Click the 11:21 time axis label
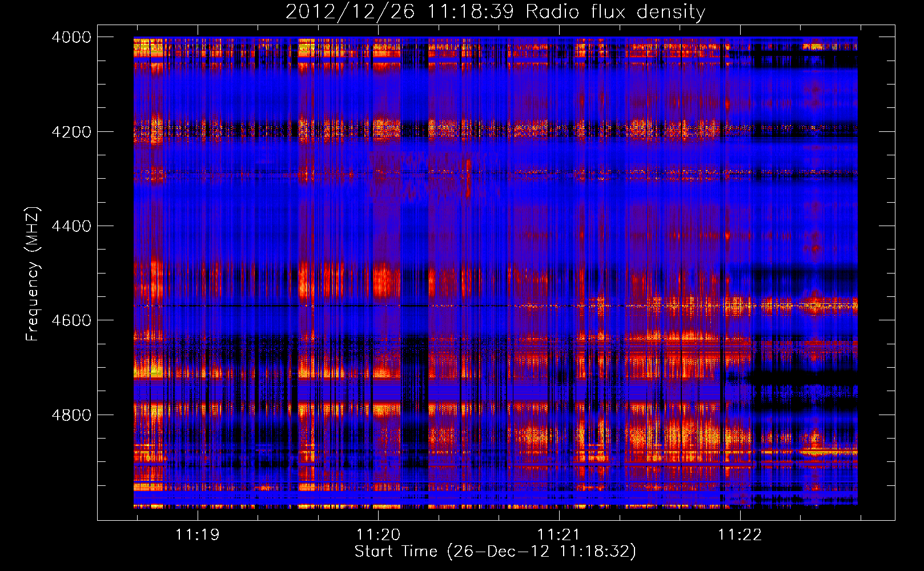This screenshot has width=924, height=571. click(559, 535)
